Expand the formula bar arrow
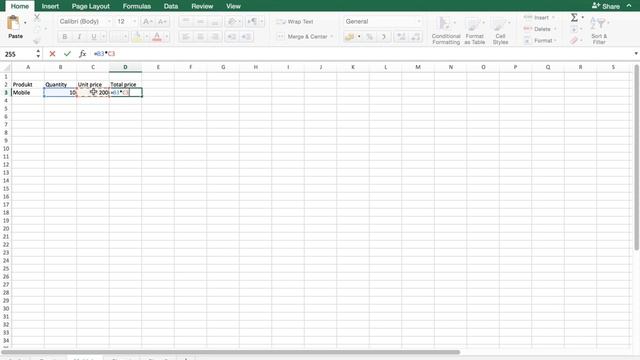This screenshot has height=360, width=640. tap(636, 53)
